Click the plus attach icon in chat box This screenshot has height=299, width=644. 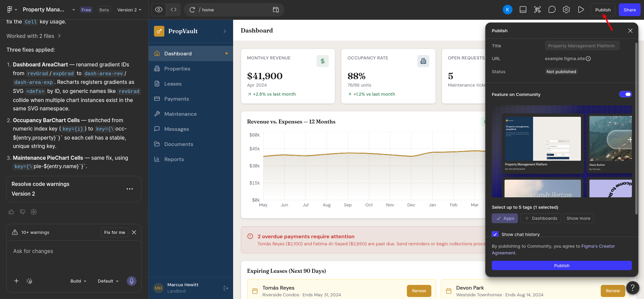[x=16, y=281]
